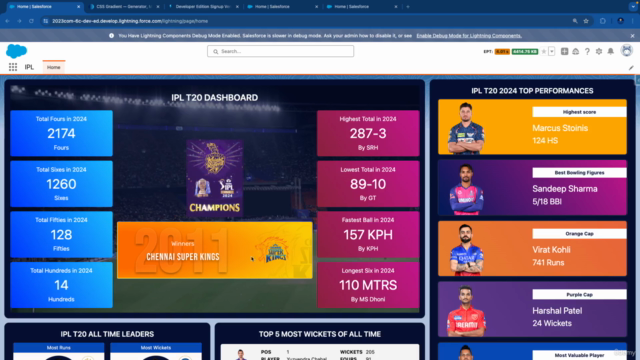This screenshot has width=640, height=360.
Task: Edit navigation items with pencil icon
Action: pos(631,68)
